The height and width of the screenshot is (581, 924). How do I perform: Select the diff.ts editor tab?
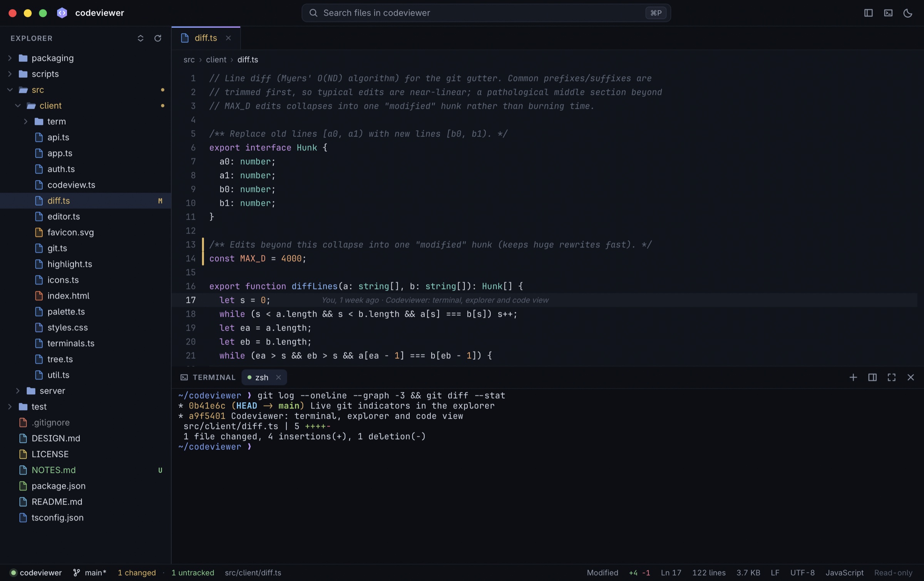pyautogui.click(x=206, y=38)
